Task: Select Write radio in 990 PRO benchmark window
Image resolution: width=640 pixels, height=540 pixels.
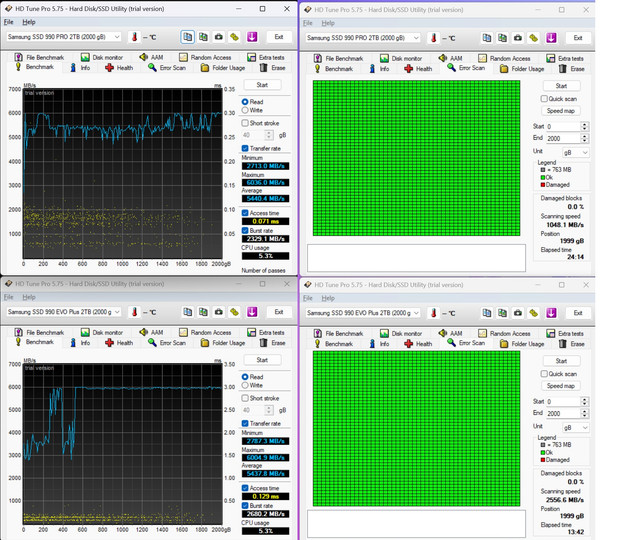Action: (x=245, y=110)
